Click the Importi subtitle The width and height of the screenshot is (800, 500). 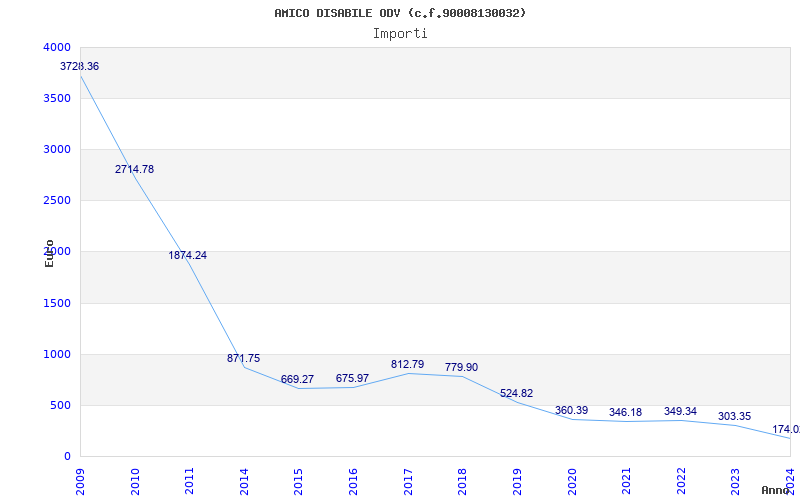click(x=400, y=33)
